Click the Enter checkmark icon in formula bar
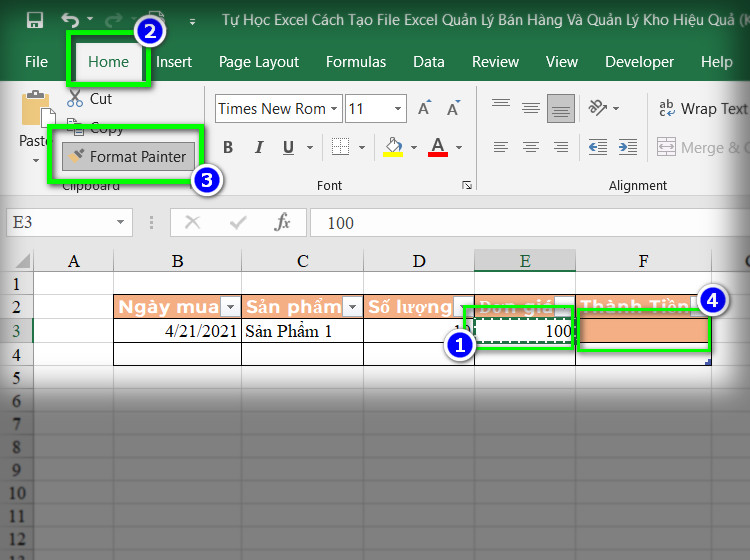750x560 pixels. click(238, 222)
